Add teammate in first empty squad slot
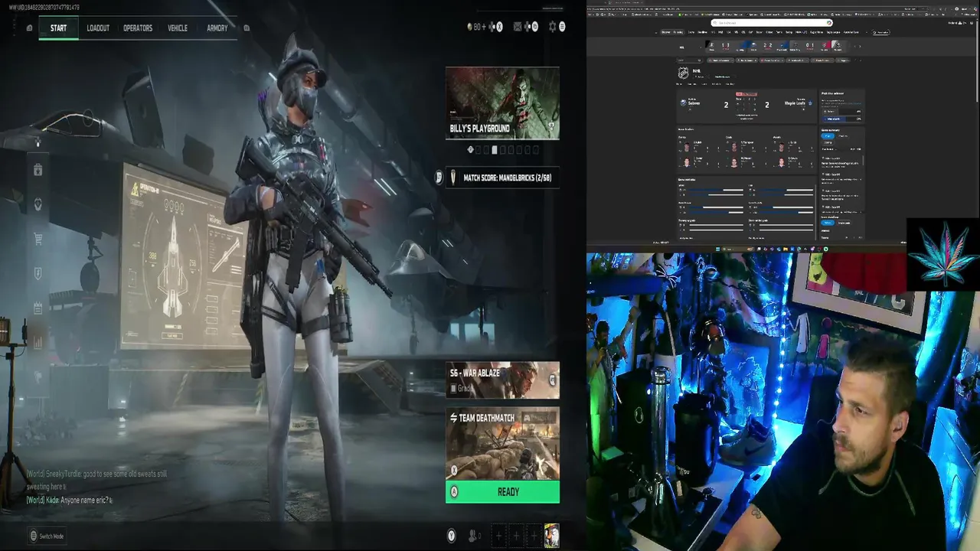The height and width of the screenshot is (551, 980). [x=498, y=536]
